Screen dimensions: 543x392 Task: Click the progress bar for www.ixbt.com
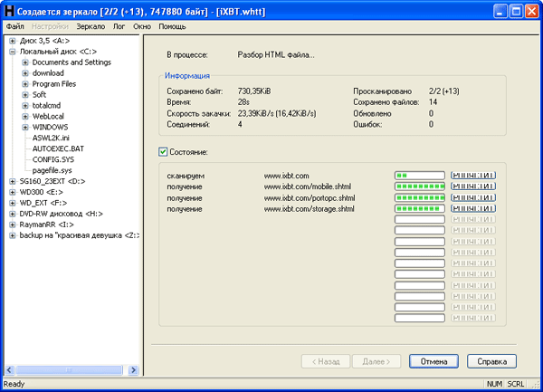click(x=420, y=176)
